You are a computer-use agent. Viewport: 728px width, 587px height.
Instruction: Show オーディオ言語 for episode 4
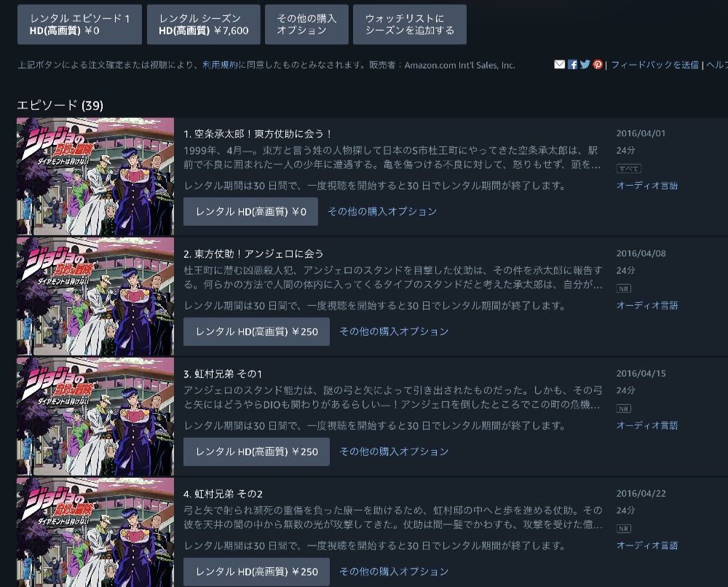[646, 545]
